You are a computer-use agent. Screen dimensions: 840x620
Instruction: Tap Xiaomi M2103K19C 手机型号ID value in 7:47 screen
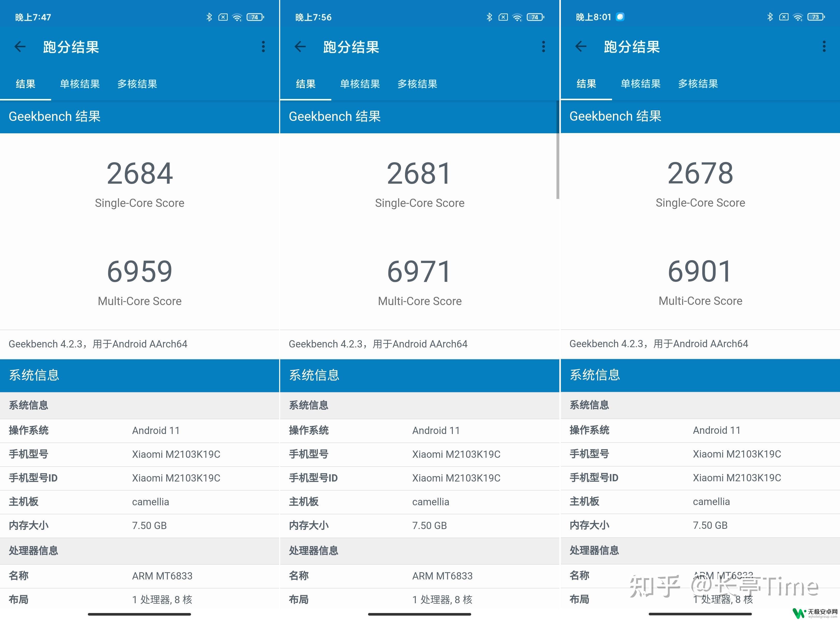click(x=176, y=478)
